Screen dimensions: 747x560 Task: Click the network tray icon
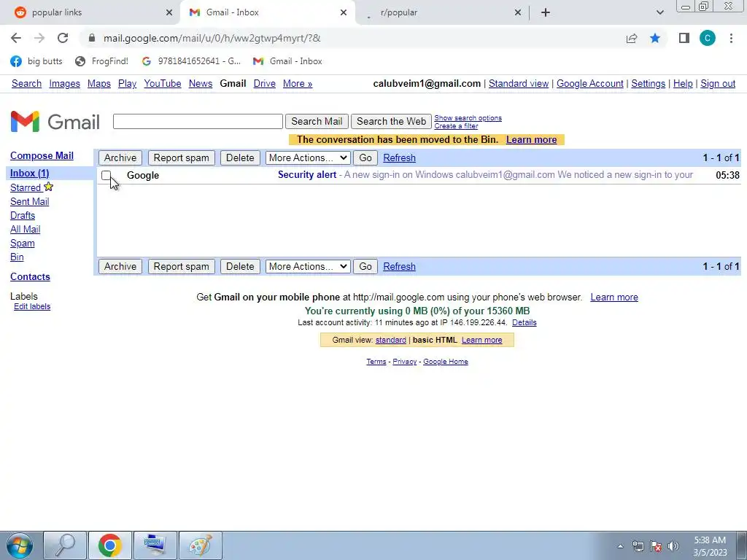pyautogui.click(x=638, y=546)
